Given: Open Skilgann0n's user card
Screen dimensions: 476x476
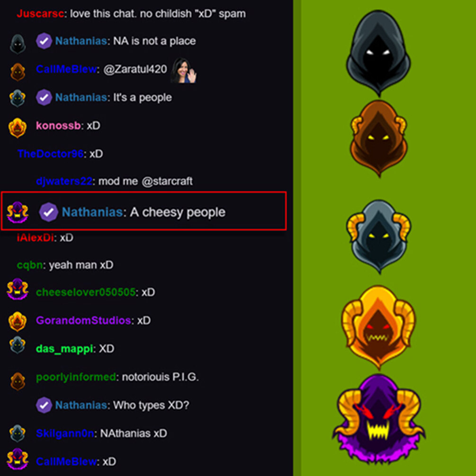Looking at the screenshot, I should (65, 433).
